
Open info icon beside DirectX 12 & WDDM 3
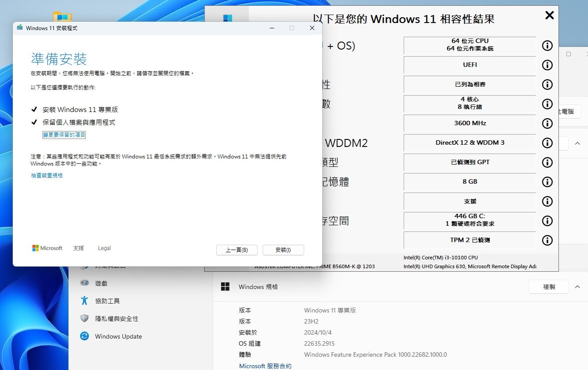pos(547,143)
